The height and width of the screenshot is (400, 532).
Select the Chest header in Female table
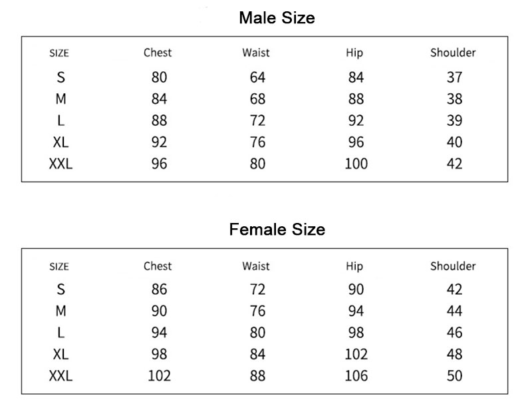[158, 266]
